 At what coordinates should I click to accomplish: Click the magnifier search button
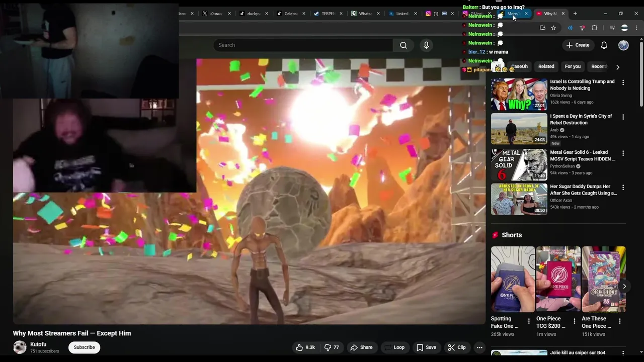point(404,45)
